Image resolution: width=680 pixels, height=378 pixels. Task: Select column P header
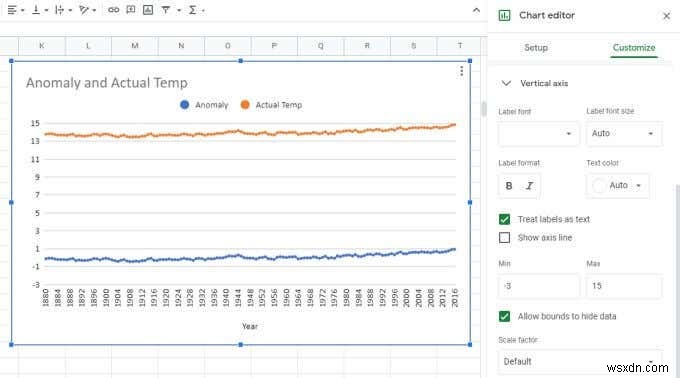(x=274, y=46)
